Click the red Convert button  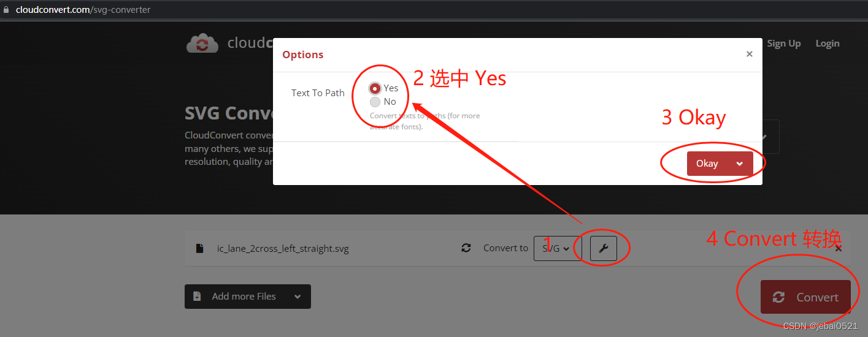coord(805,297)
